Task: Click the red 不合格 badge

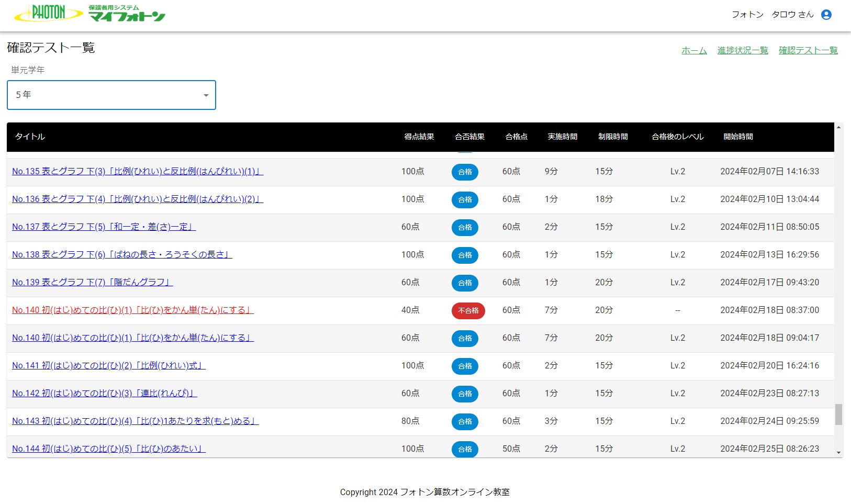Action: point(468,311)
